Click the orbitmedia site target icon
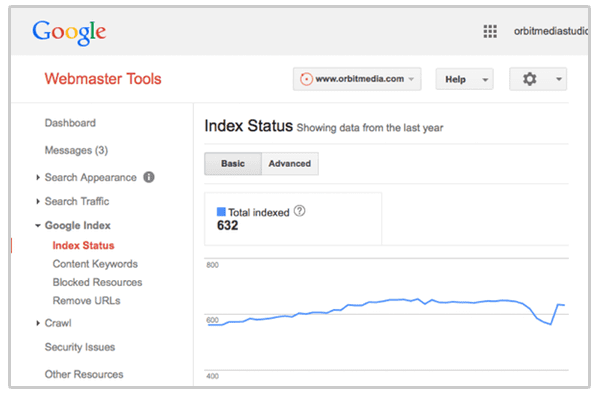Screen dimensions: 600x393 306,79
